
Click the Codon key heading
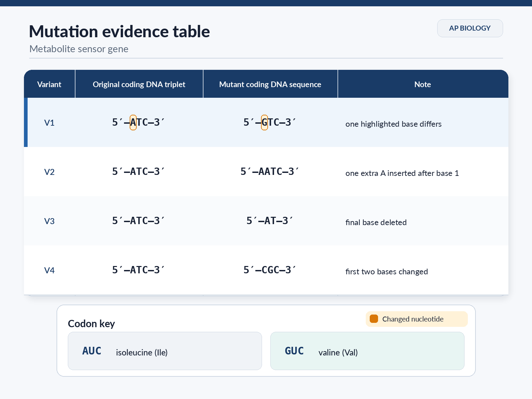91,324
